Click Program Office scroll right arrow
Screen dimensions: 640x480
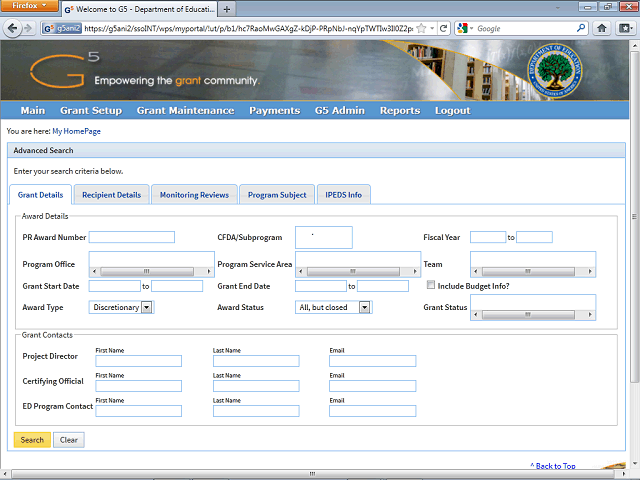click(209, 271)
